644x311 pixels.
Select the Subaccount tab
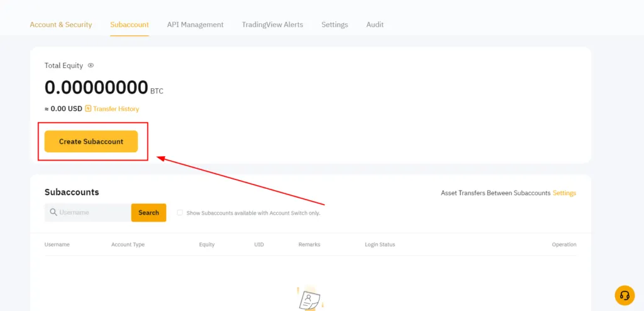point(130,25)
